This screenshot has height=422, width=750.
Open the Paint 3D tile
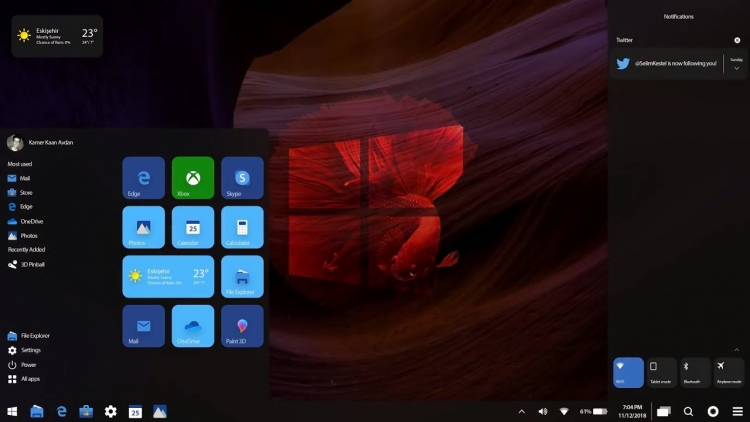(242, 326)
